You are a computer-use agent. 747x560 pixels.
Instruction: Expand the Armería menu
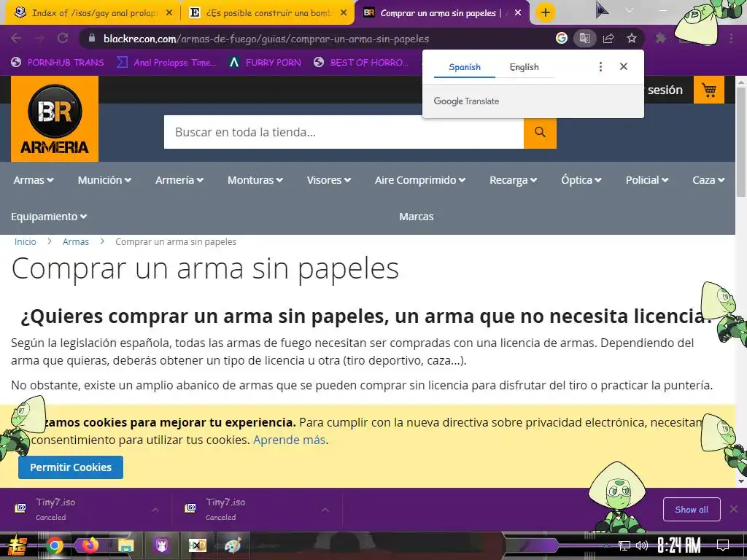click(179, 180)
